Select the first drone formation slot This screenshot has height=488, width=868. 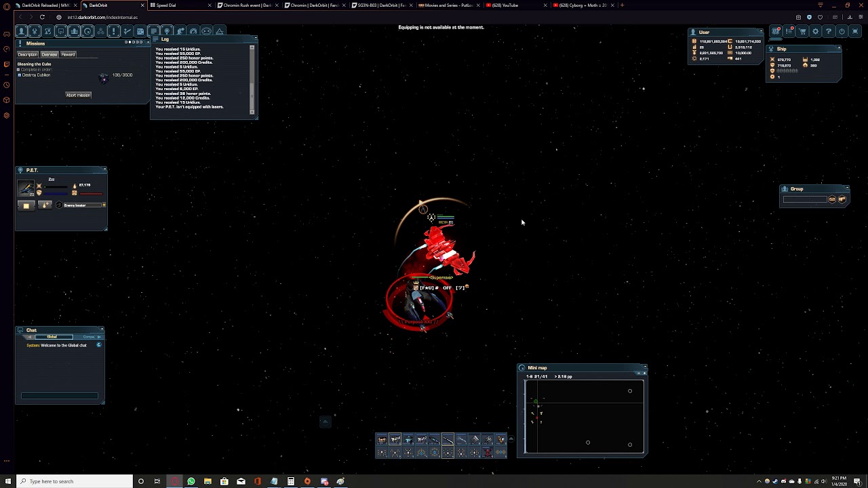(x=382, y=452)
